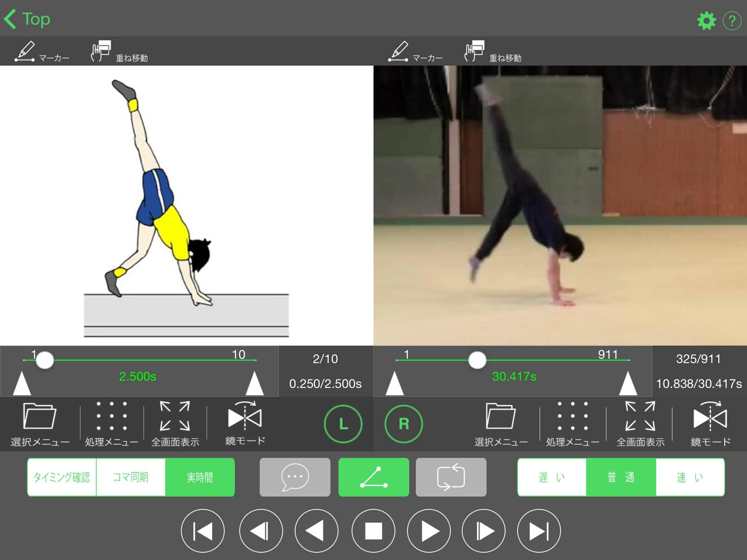Go back to Top screen
Image resolution: width=747 pixels, height=560 pixels.
click(x=27, y=19)
